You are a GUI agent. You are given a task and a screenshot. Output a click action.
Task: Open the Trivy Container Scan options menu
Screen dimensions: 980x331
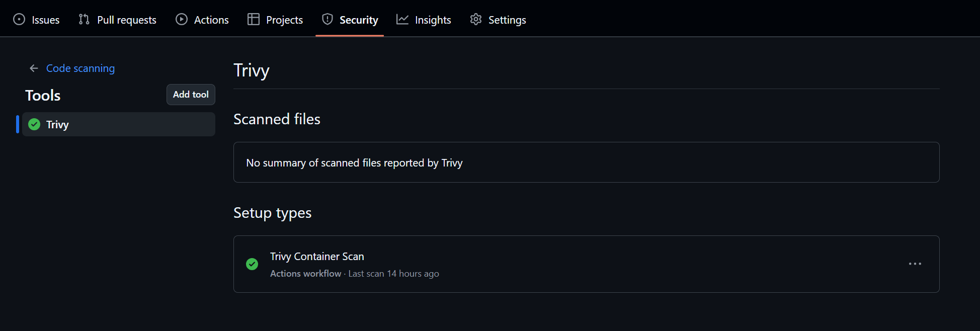915,264
